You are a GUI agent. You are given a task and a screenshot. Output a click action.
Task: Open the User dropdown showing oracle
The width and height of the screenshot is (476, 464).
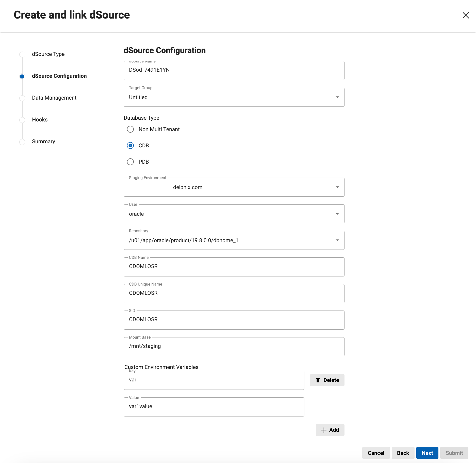(337, 214)
